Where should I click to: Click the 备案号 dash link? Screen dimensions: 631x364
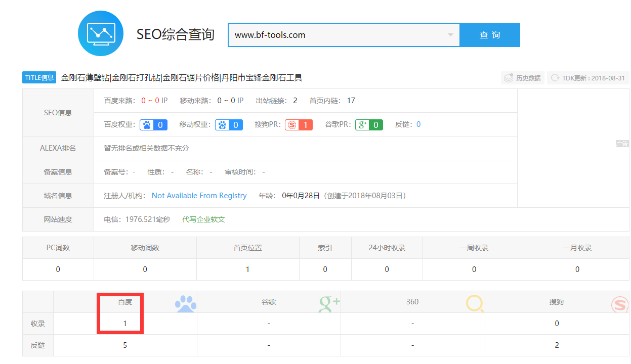click(x=133, y=171)
